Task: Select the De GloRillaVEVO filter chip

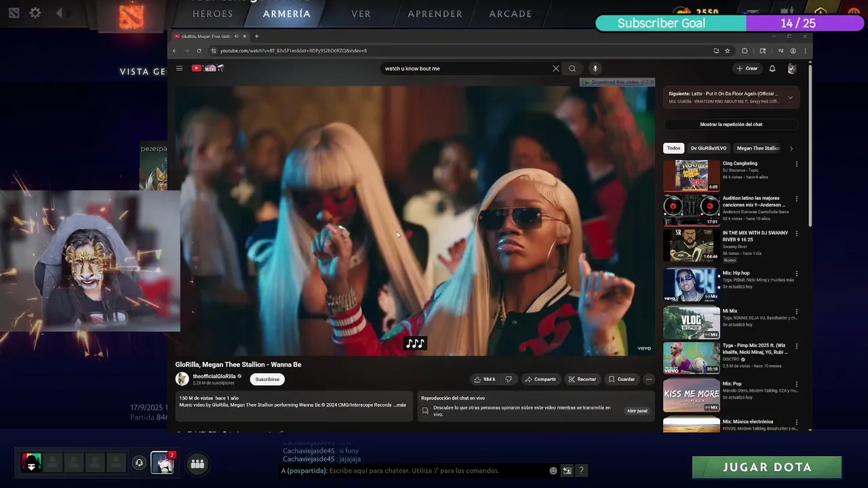Action: [x=709, y=148]
